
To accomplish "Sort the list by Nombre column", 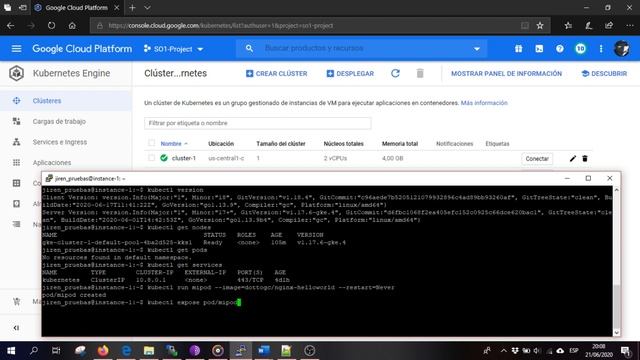I will coord(174,143).
